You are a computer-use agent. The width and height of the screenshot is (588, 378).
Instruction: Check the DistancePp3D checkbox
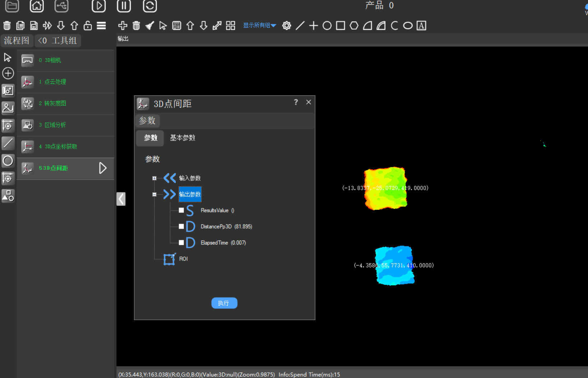(x=181, y=227)
